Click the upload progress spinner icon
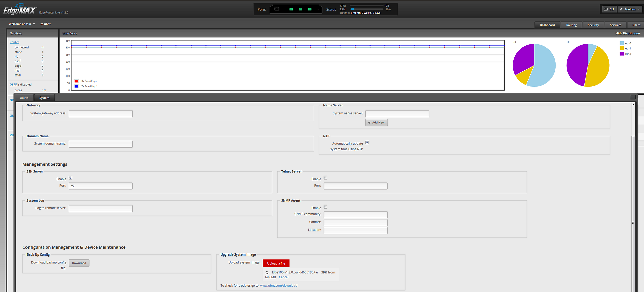This screenshot has width=644, height=292. coord(267,273)
